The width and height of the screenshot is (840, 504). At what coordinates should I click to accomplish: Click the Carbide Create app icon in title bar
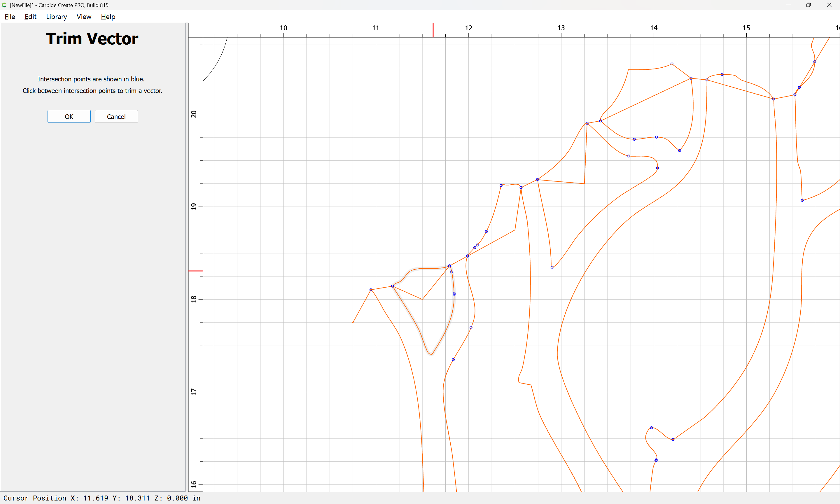point(4,5)
